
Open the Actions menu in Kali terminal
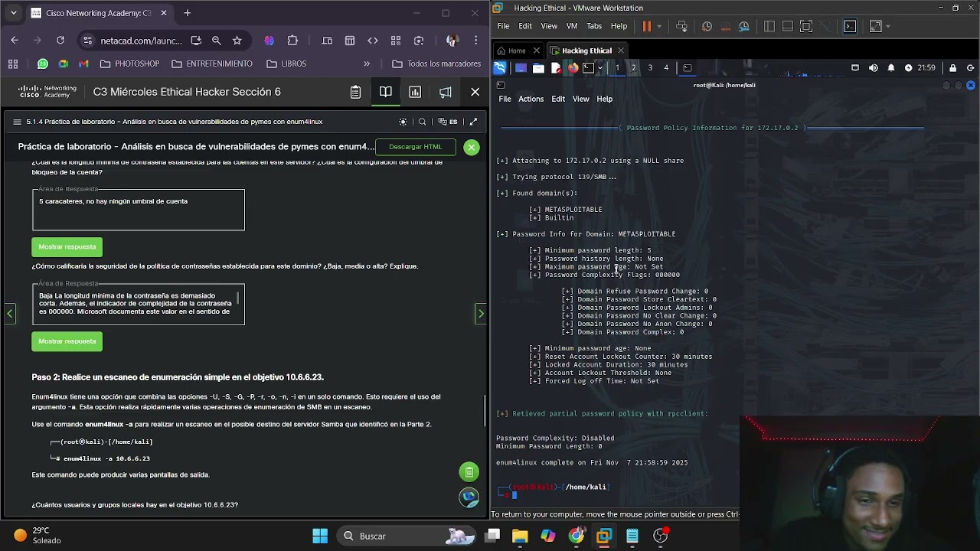531,99
